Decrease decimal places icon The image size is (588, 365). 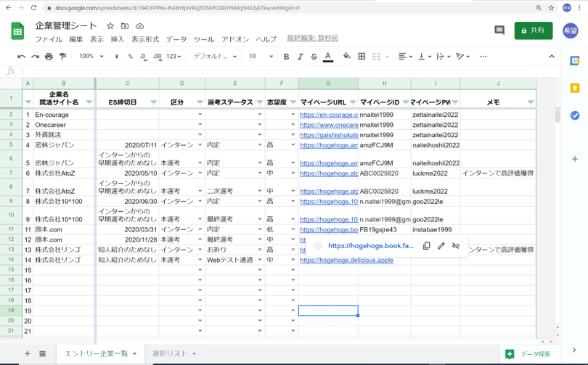(143, 57)
